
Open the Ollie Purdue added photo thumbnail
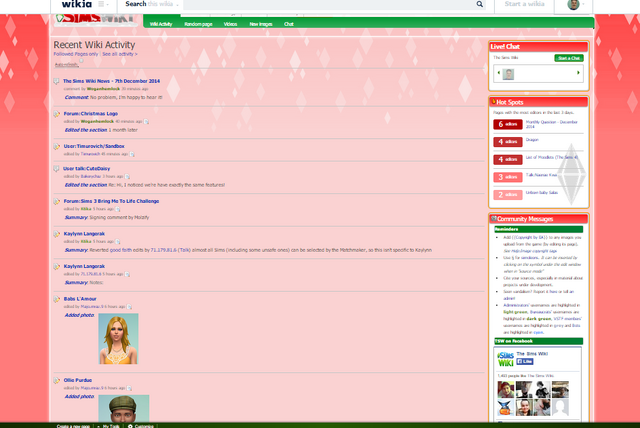click(124, 408)
